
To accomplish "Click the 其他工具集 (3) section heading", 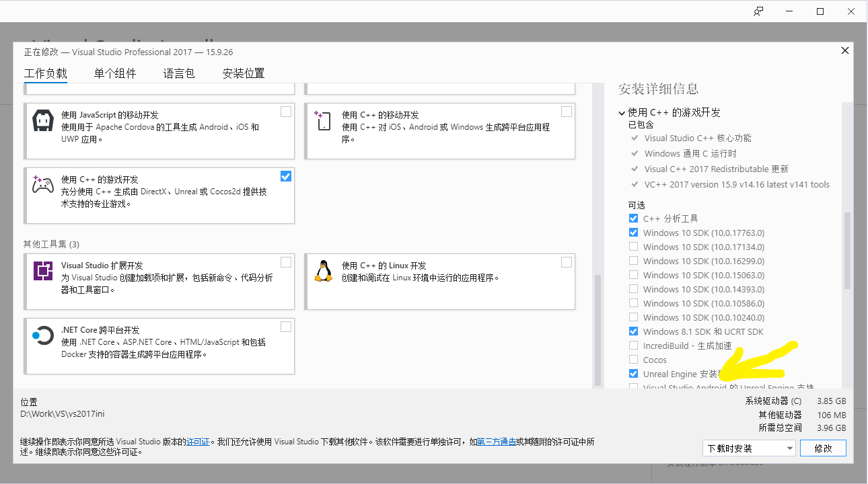I will click(51, 244).
